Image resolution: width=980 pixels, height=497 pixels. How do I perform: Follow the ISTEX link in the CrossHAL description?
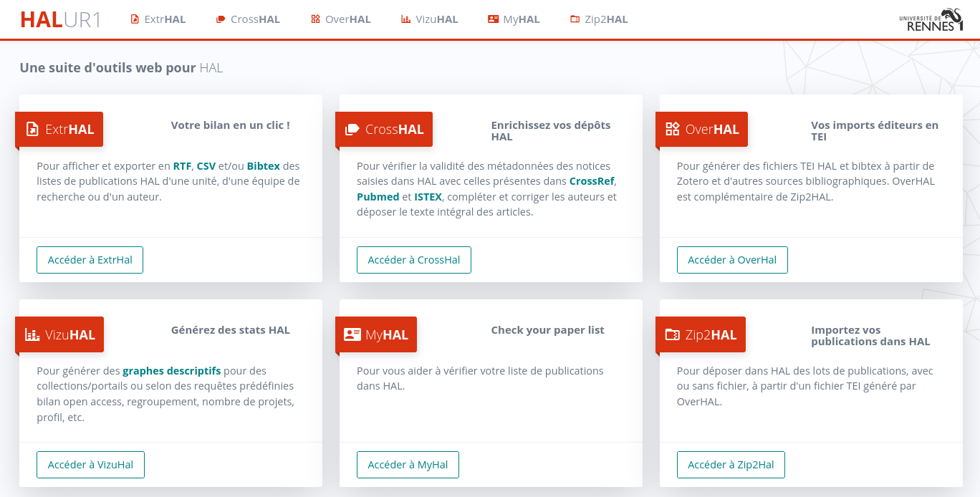(x=428, y=197)
